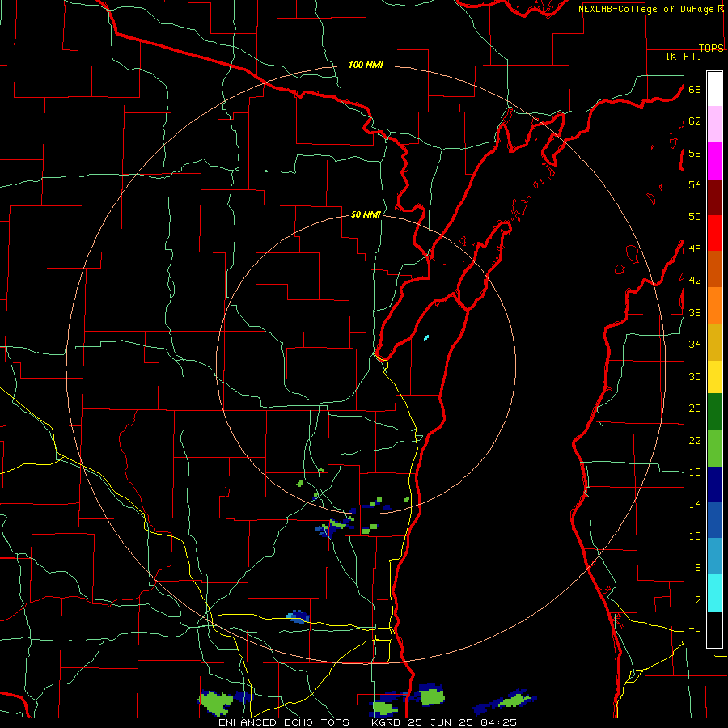Click the 26 legend value
The height and width of the screenshot is (728, 728).
695,408
